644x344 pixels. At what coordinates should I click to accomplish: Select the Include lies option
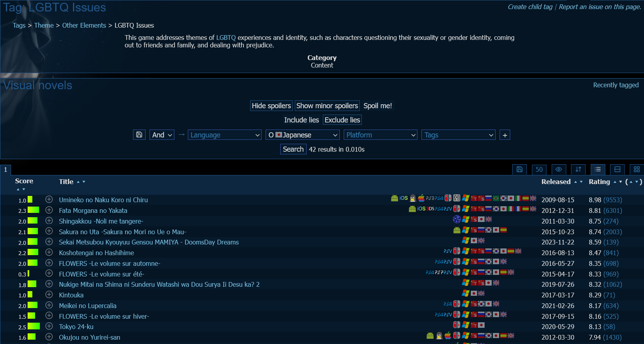301,120
